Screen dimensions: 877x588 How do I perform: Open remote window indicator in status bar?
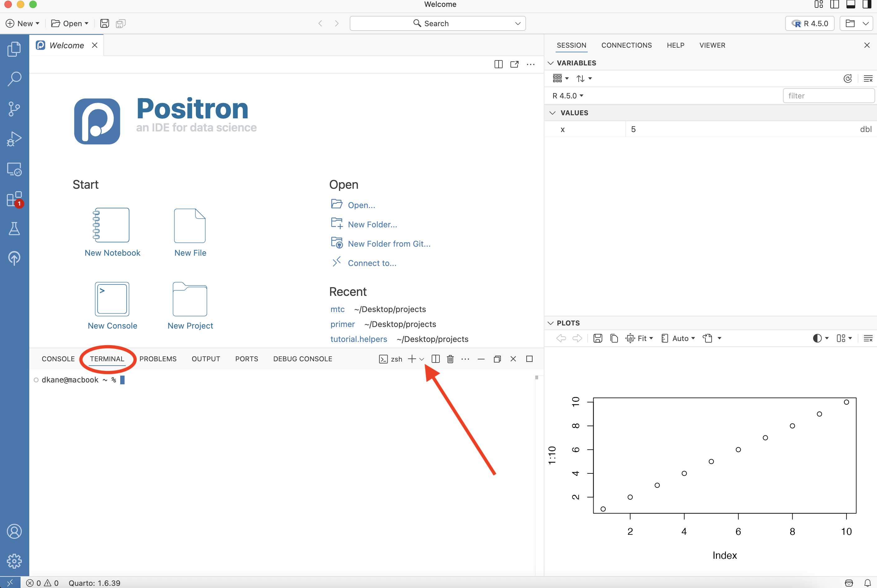click(10, 583)
